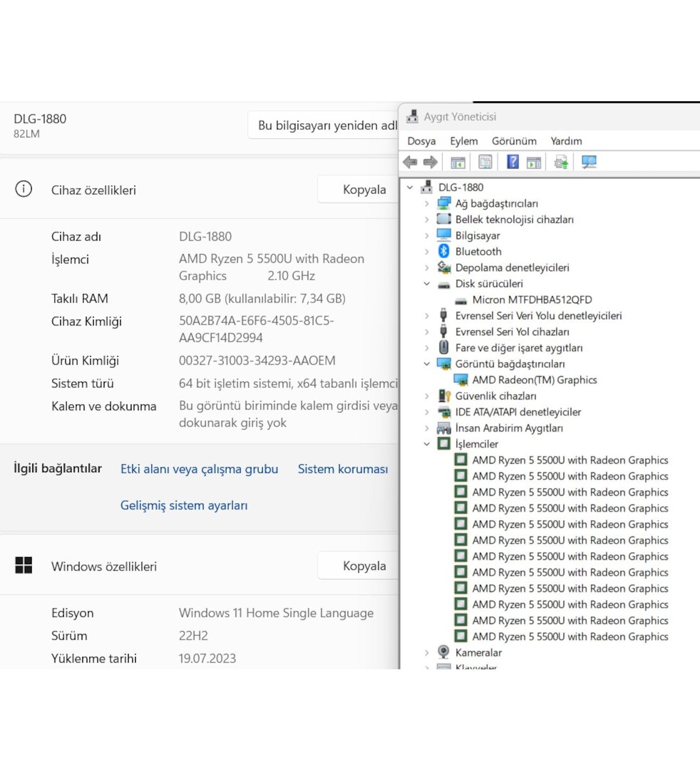Click Bu bilgisayarı yeniden adlandır button
700x770 pixels.
323,125
